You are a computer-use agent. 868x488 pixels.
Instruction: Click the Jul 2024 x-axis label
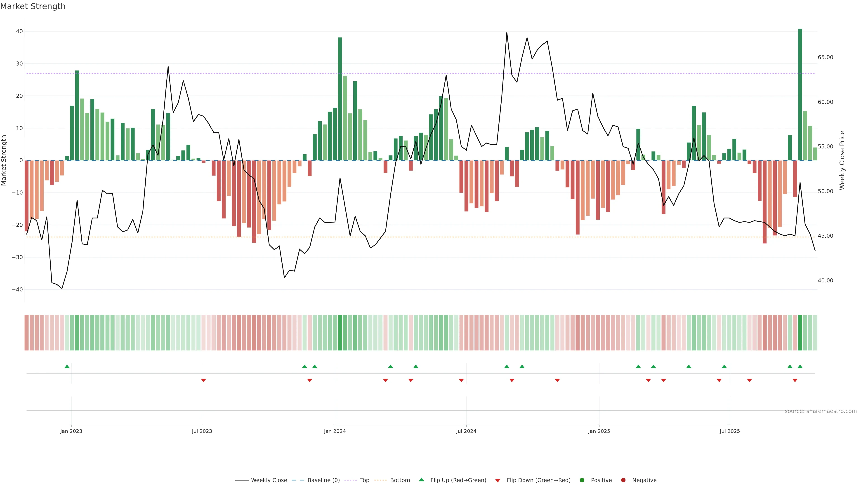(466, 431)
